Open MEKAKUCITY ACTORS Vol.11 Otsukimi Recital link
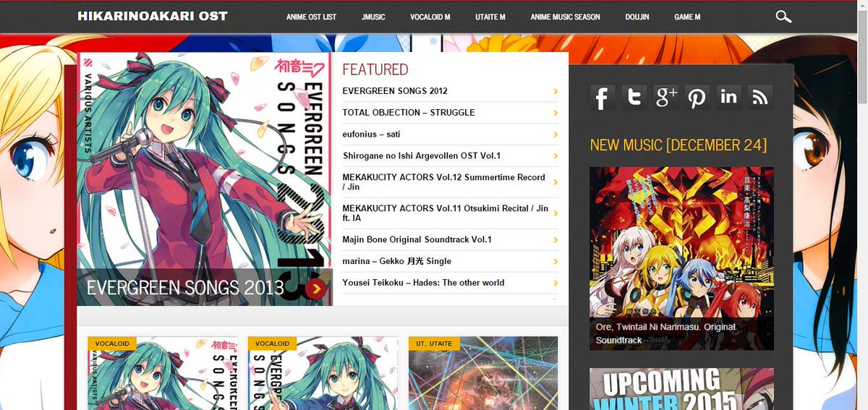868x410 pixels. click(x=446, y=213)
